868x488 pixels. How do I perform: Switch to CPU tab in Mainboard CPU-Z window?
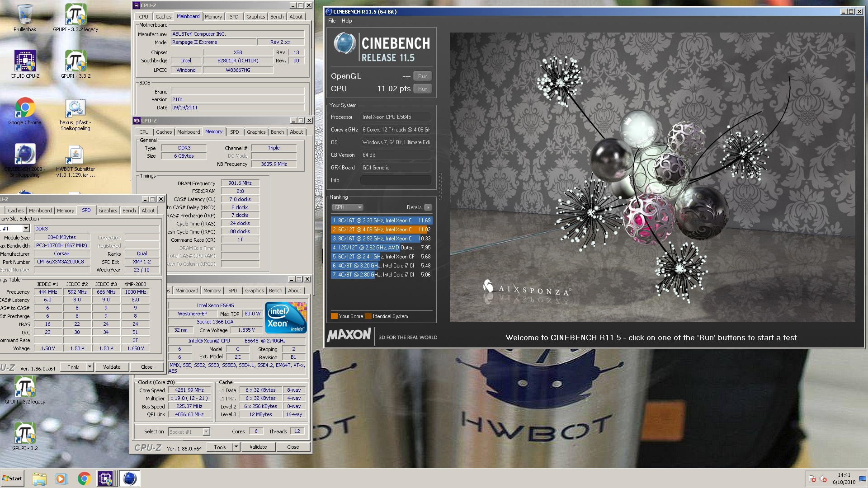(x=143, y=17)
